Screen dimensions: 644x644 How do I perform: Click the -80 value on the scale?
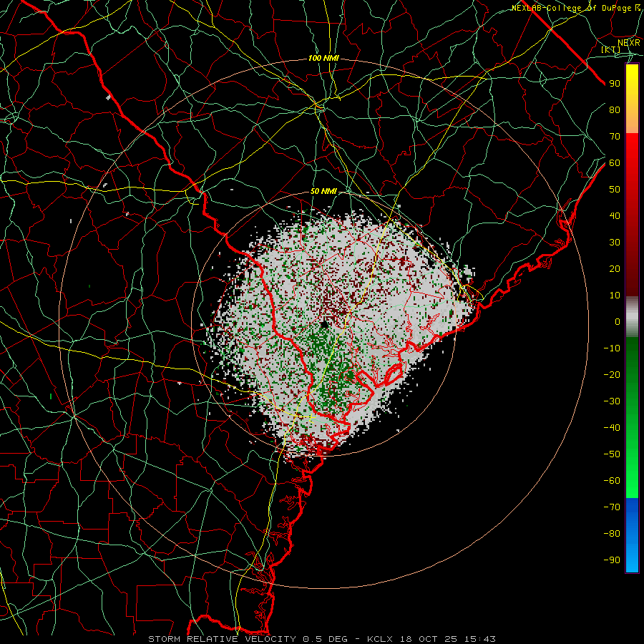(x=612, y=534)
